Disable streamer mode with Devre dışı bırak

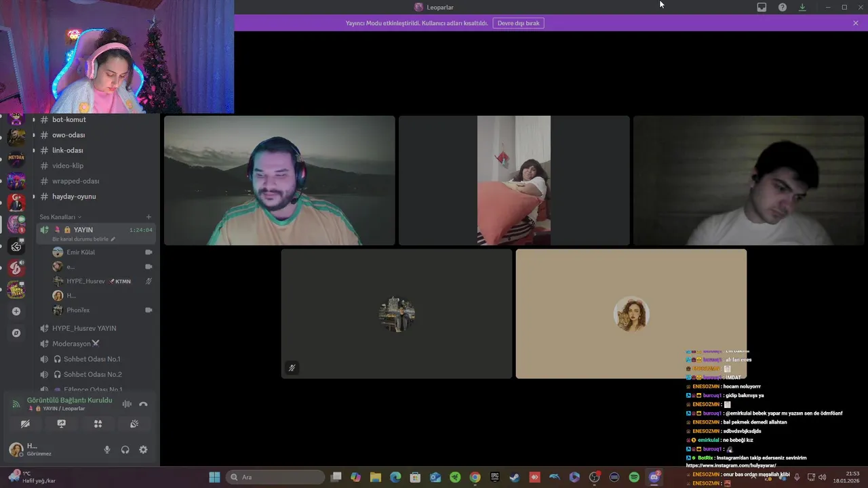pyautogui.click(x=519, y=23)
